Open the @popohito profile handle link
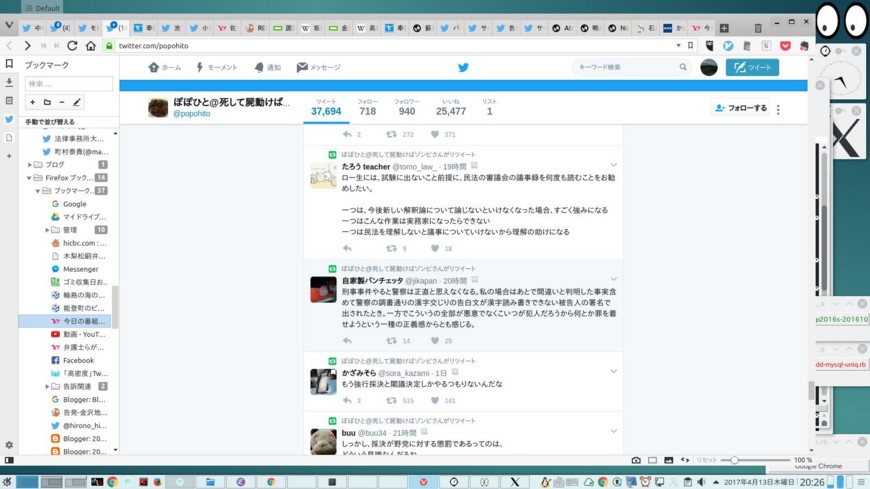Viewport: 870px width, 489px height. pyautogui.click(x=192, y=113)
